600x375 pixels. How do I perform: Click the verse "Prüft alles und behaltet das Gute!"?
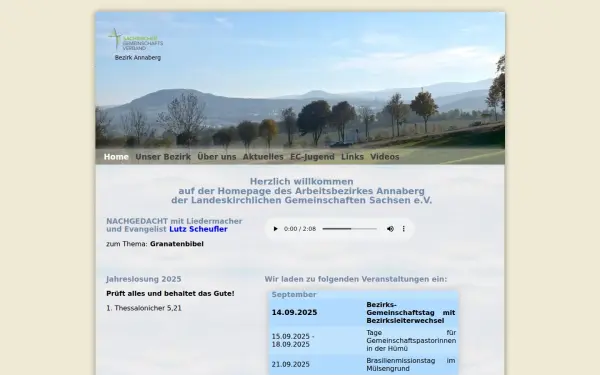pos(170,293)
